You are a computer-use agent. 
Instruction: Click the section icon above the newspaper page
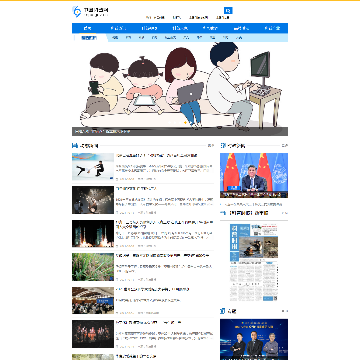coord(223,213)
